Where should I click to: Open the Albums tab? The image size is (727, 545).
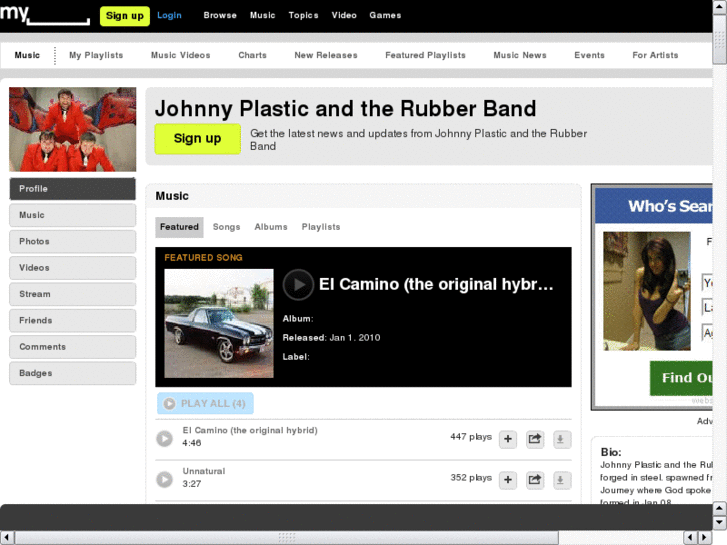(x=271, y=227)
